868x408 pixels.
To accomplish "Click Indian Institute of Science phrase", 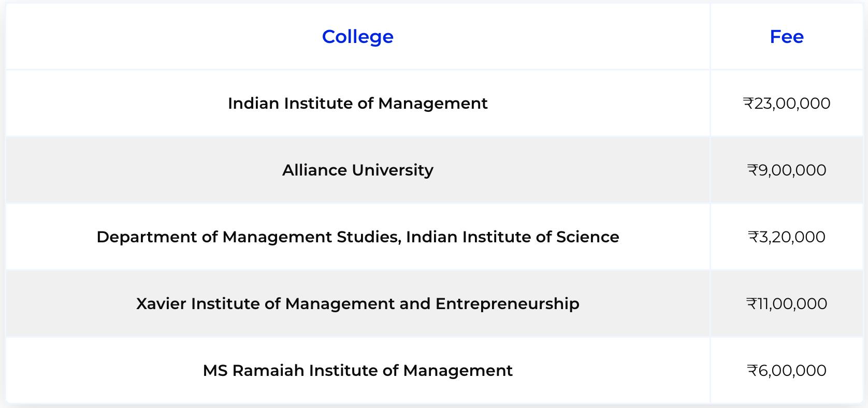I will [x=513, y=237].
